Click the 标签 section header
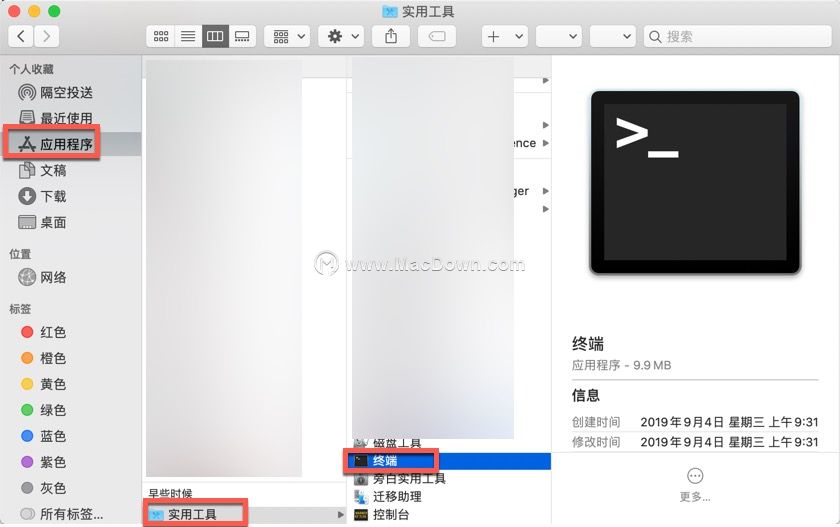 pyautogui.click(x=20, y=308)
